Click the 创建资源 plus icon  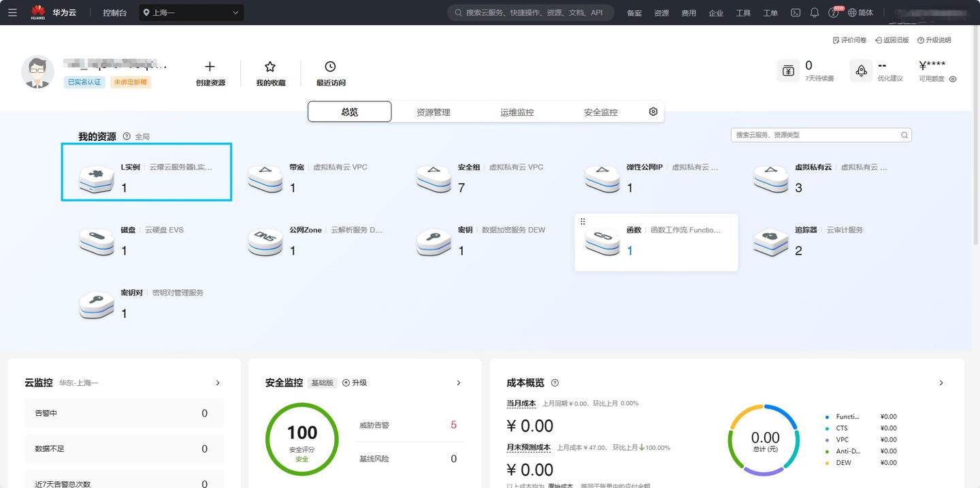(x=210, y=67)
